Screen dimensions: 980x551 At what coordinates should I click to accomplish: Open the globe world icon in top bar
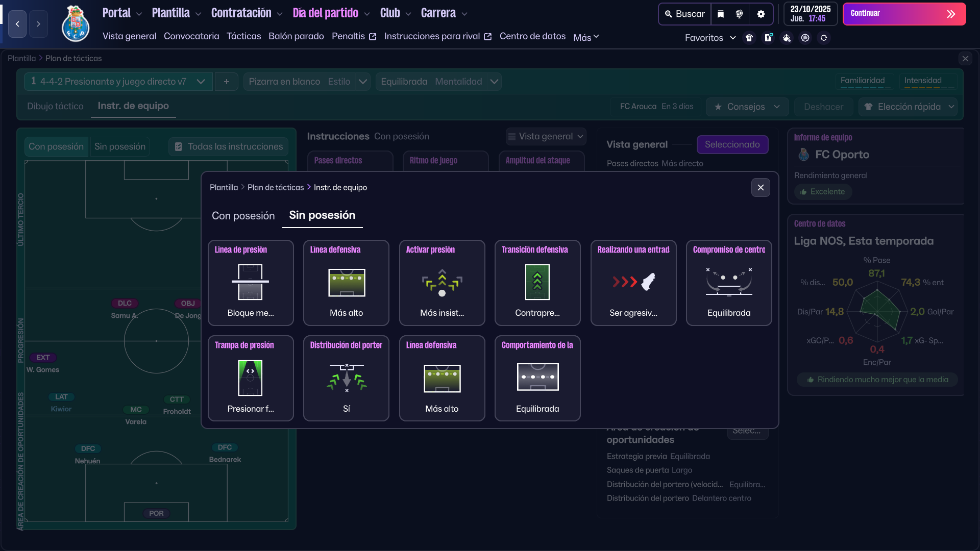(739, 14)
